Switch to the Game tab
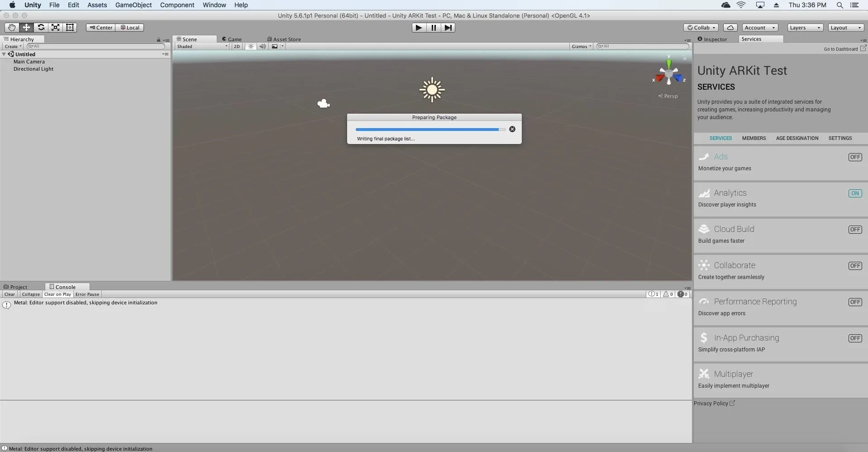 pyautogui.click(x=232, y=39)
